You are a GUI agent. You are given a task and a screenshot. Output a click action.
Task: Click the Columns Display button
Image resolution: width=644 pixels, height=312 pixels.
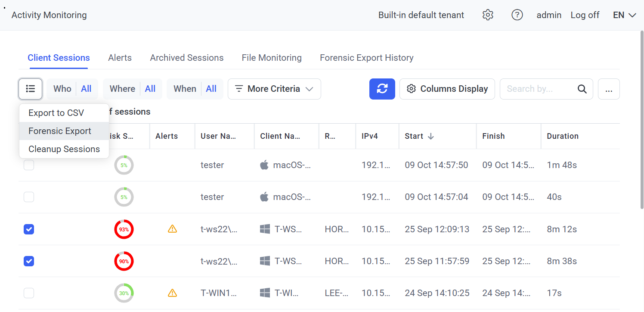point(447,89)
